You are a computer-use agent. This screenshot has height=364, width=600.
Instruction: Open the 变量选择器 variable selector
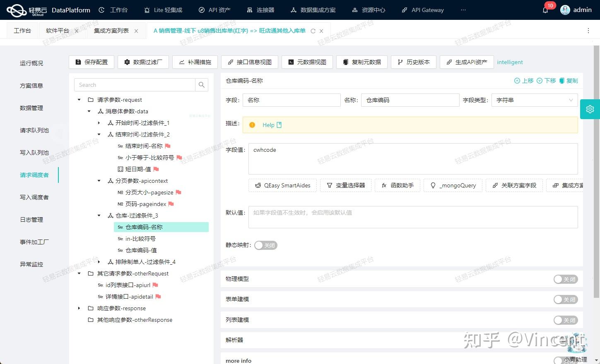(346, 185)
